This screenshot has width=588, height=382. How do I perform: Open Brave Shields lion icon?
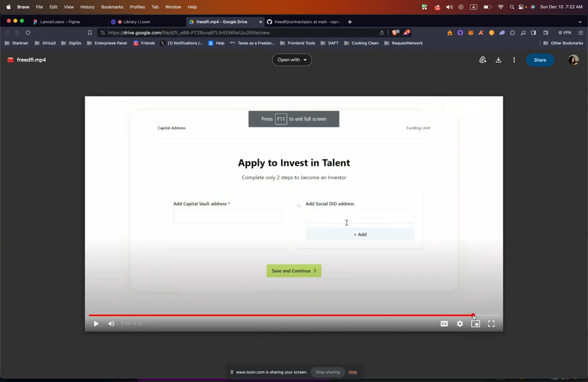coord(395,32)
